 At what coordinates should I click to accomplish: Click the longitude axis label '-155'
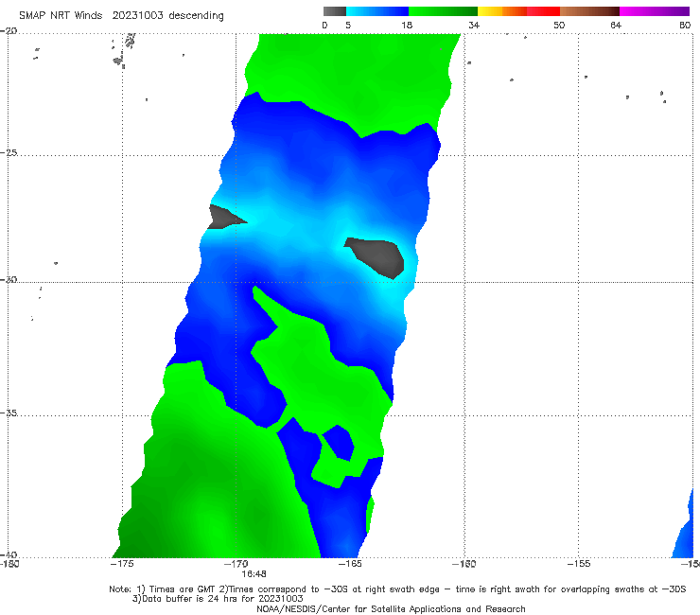pyautogui.click(x=579, y=564)
